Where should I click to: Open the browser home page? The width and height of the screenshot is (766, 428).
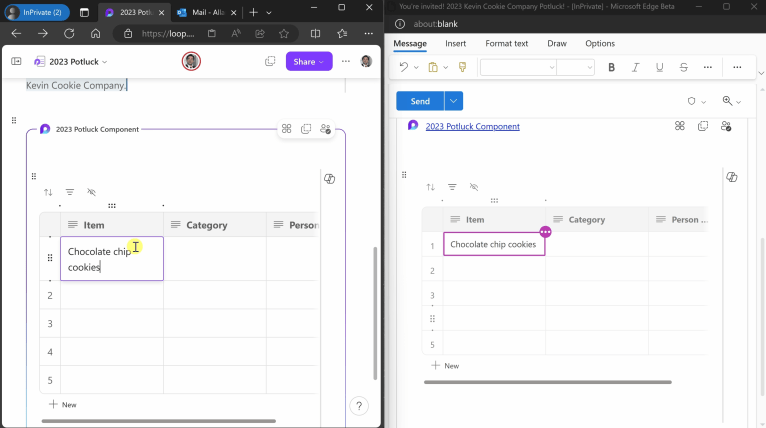pyautogui.click(x=96, y=33)
